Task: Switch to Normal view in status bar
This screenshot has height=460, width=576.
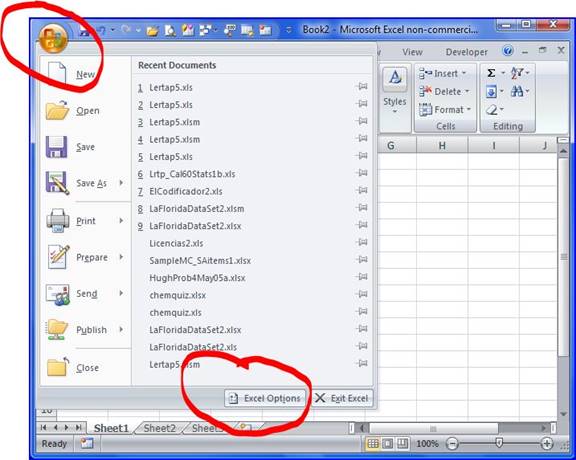Action: (x=372, y=444)
